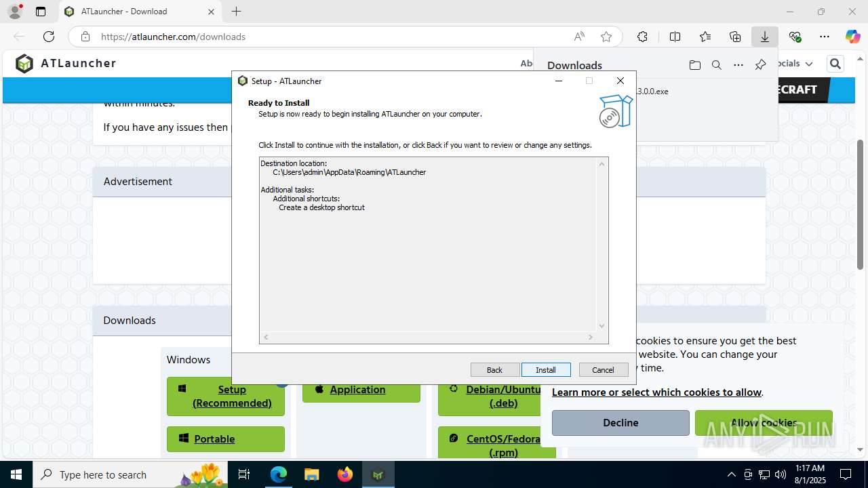
Task: Open the tab actions menu icon
Action: [41, 12]
